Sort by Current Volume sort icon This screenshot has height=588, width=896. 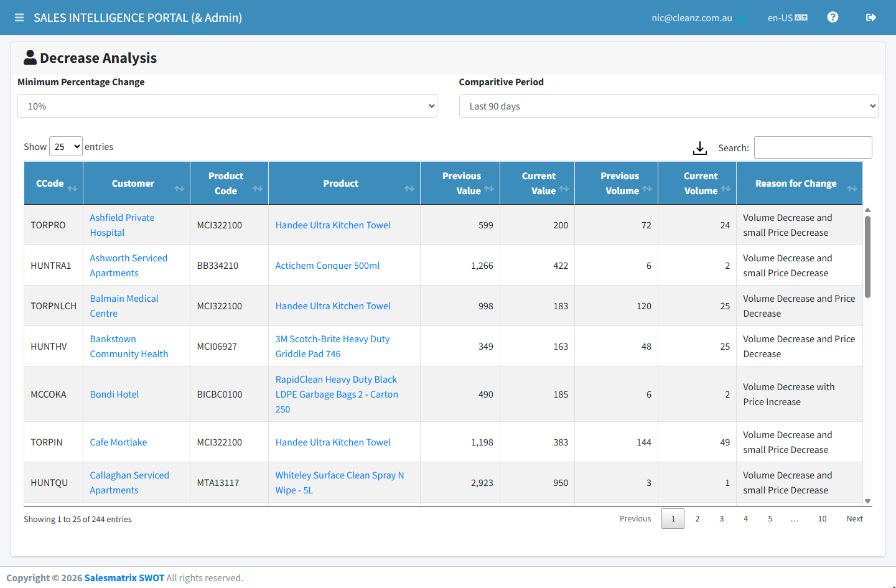(x=726, y=189)
